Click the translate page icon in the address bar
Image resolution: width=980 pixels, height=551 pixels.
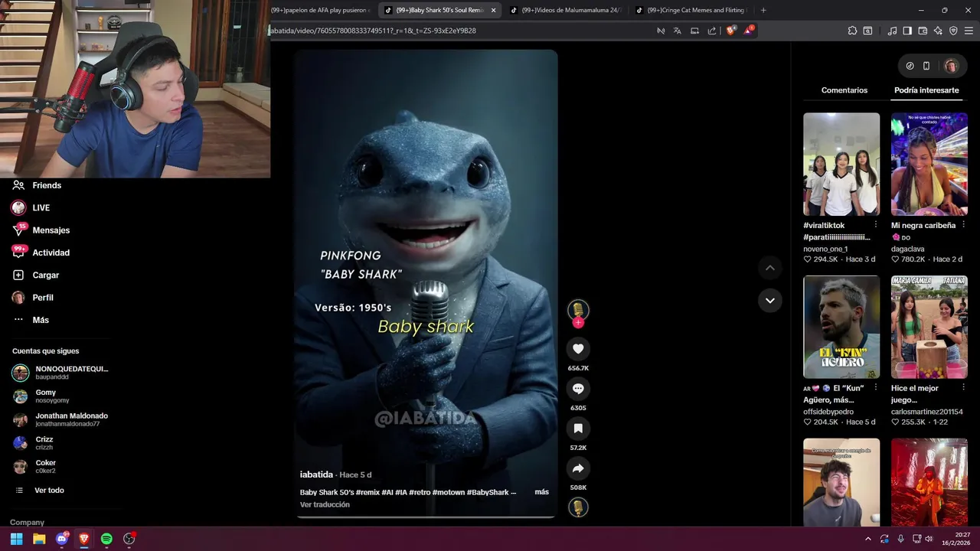click(678, 31)
